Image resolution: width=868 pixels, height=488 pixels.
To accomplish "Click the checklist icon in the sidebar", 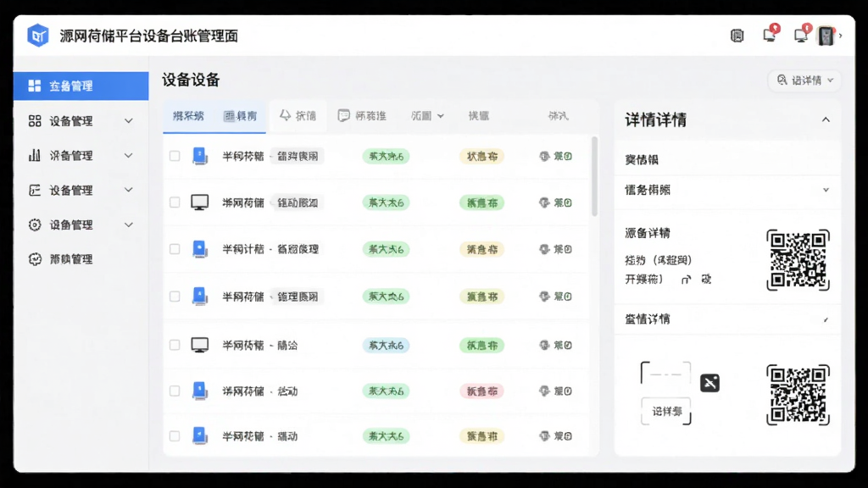I will pyautogui.click(x=35, y=191).
